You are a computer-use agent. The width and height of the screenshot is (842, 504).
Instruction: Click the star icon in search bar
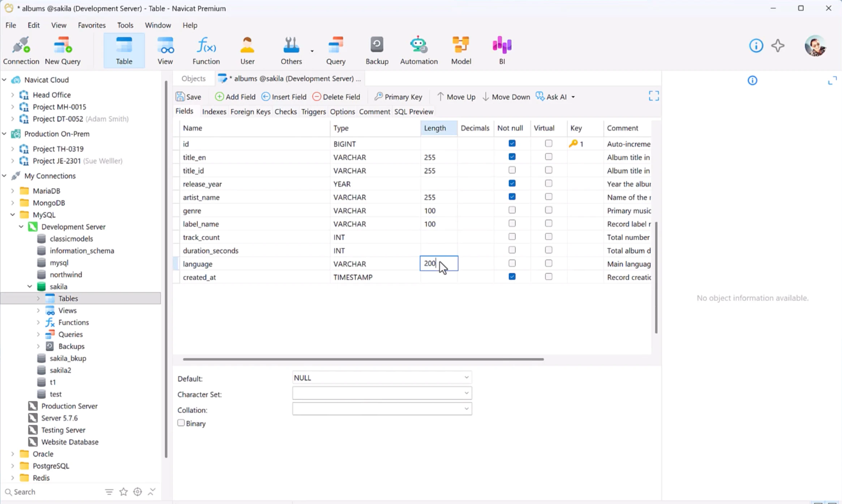coord(123,492)
